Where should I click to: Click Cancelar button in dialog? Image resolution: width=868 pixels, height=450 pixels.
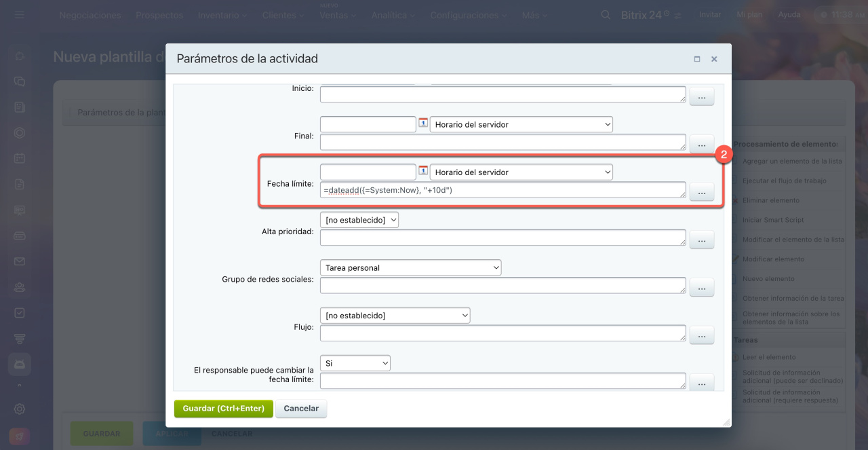click(301, 409)
